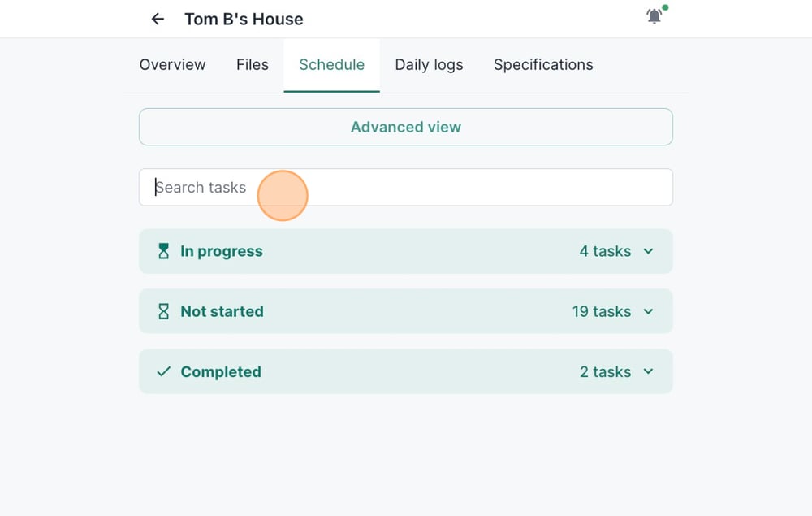
Task: Click the '19 tasks' count
Action: point(601,311)
